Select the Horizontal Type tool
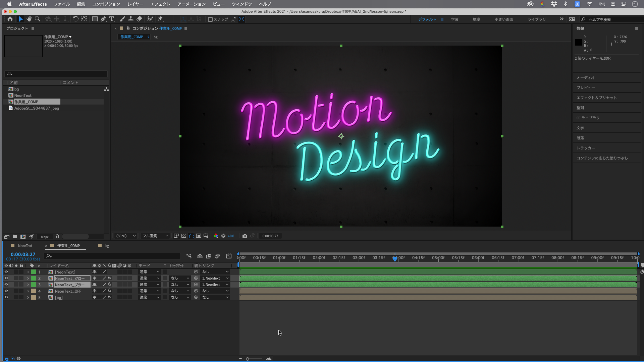644x362 pixels. (x=112, y=19)
